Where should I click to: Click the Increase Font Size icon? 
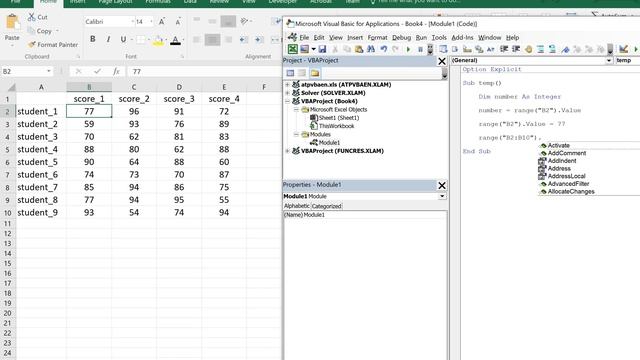162,22
